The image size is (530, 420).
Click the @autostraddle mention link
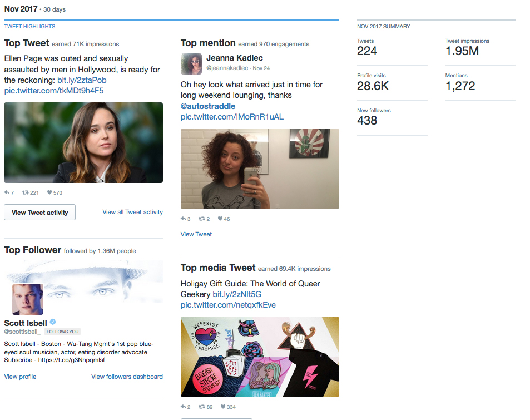[208, 106]
